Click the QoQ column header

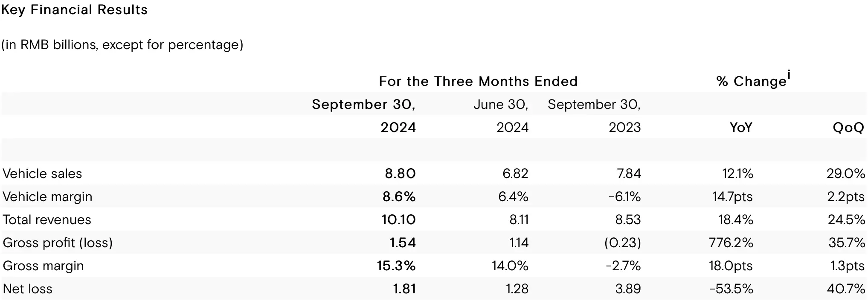tap(848, 127)
